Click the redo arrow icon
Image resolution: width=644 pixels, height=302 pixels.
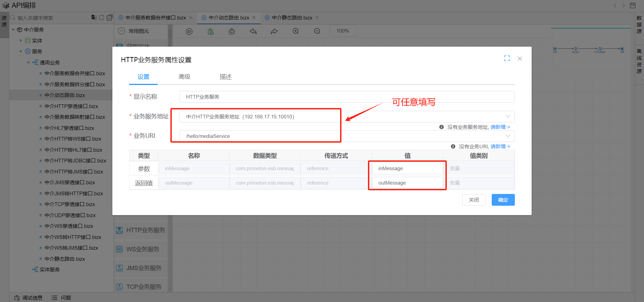tap(274, 31)
